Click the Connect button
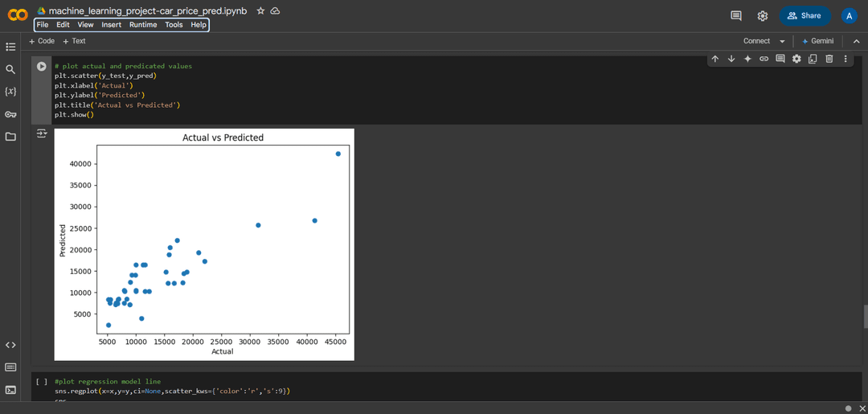The height and width of the screenshot is (414, 868). click(756, 41)
